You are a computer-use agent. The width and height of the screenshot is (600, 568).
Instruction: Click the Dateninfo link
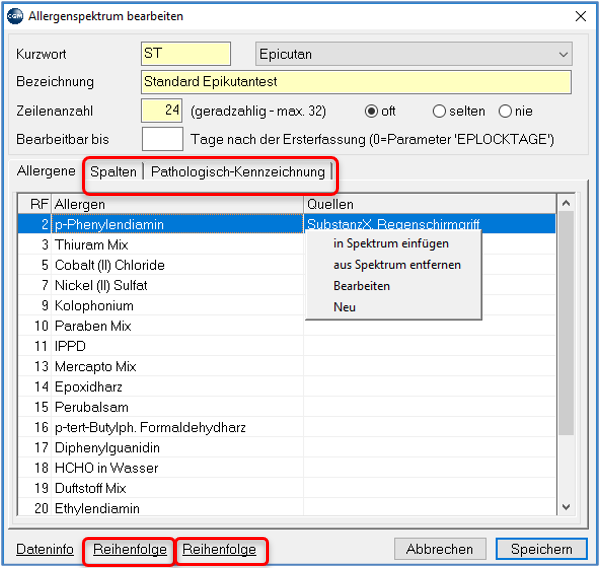point(45,549)
